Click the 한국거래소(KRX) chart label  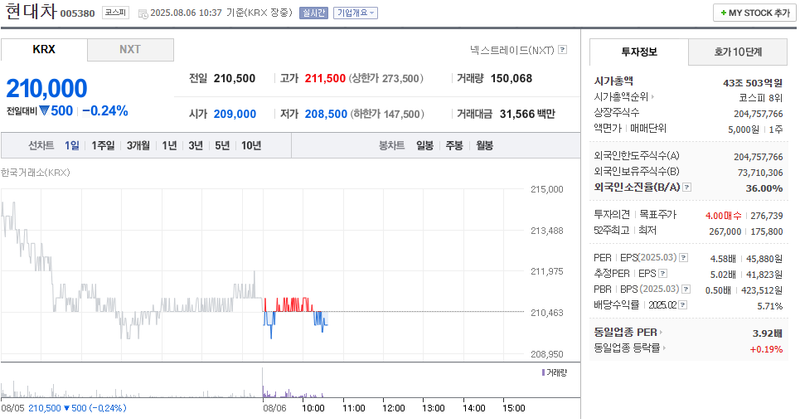[35, 172]
